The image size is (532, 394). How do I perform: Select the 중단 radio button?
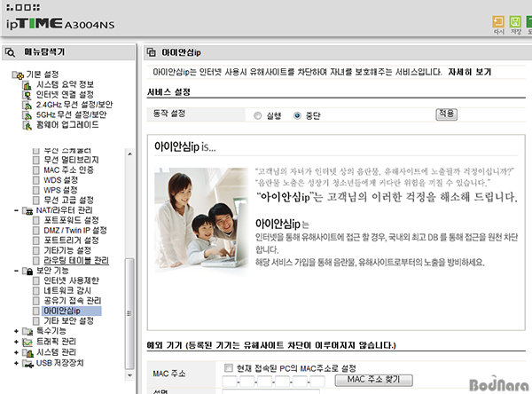pyautogui.click(x=297, y=116)
